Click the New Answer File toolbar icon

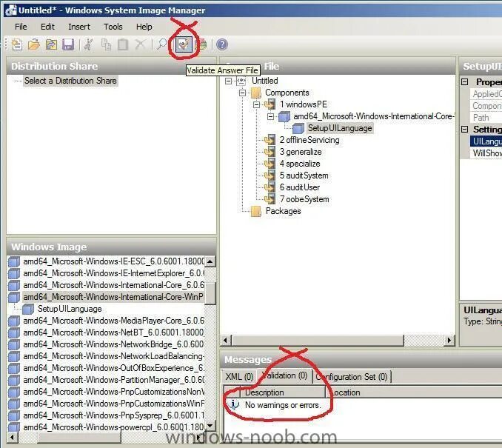(x=16, y=44)
